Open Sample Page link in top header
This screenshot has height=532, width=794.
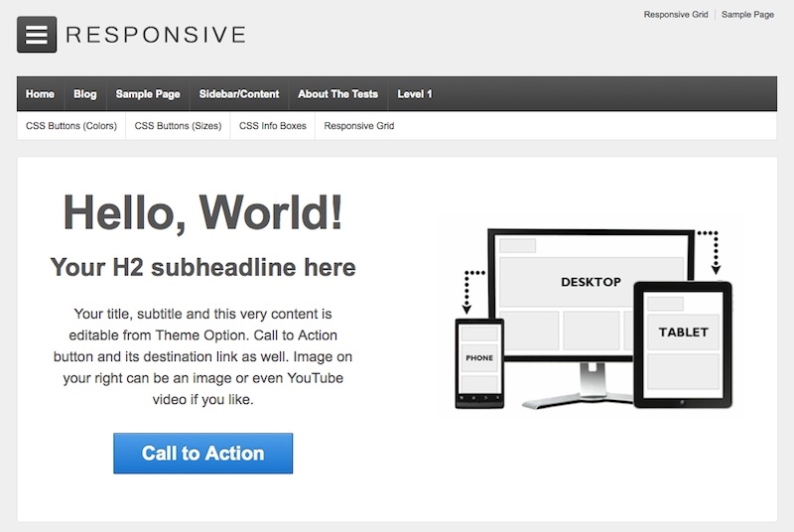pyautogui.click(x=747, y=15)
